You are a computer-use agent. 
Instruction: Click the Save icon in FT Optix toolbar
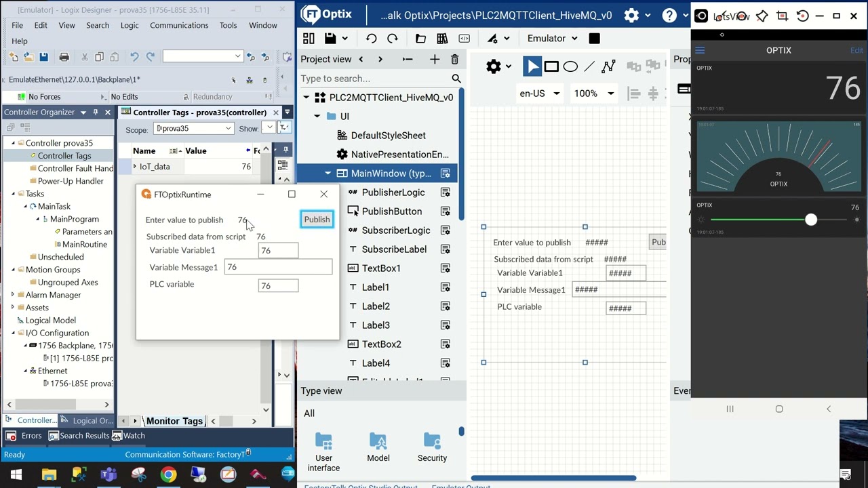[x=330, y=39]
